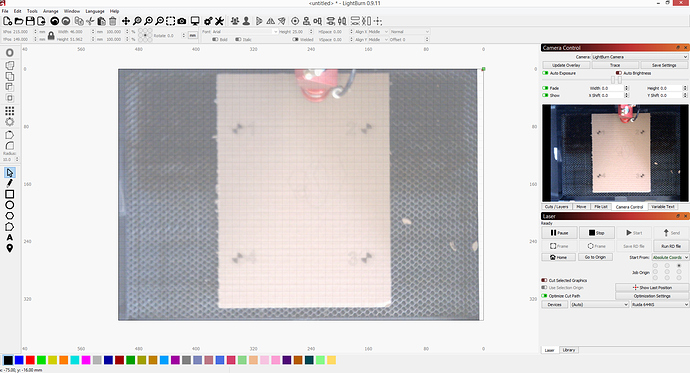Select the Polygon tool
Viewport: 690px width, 373px height.
[9, 216]
